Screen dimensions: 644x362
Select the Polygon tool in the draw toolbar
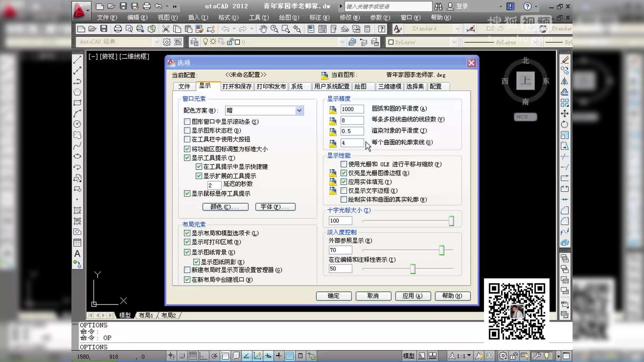click(x=77, y=92)
